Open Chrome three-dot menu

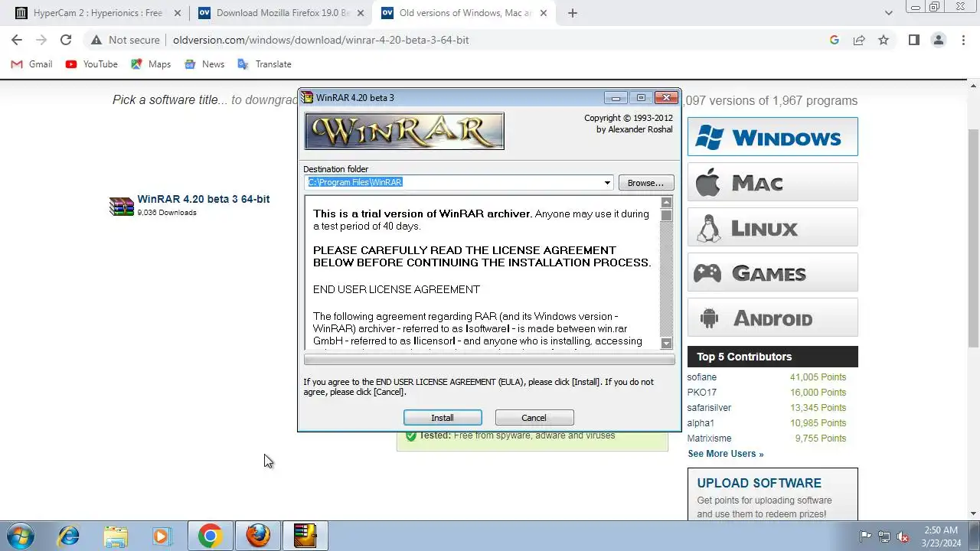pos(963,40)
